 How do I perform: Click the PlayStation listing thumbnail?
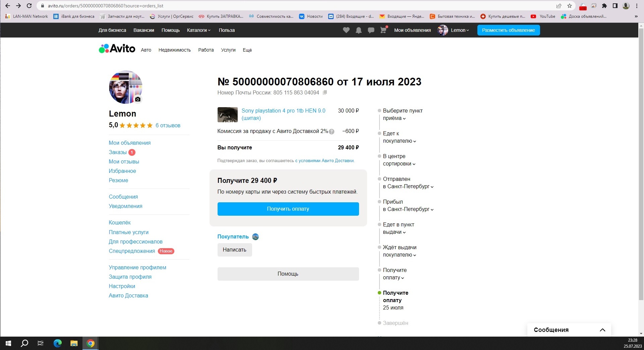coord(228,115)
